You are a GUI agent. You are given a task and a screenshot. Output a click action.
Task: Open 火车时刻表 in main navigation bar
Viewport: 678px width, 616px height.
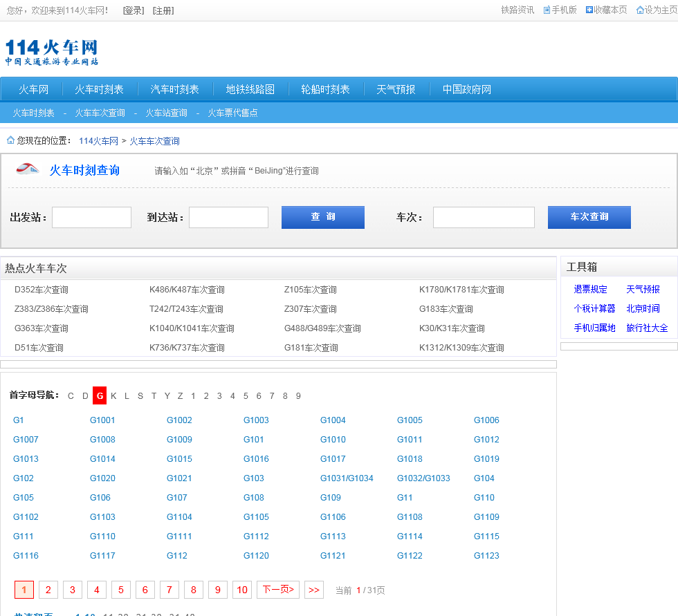point(99,89)
